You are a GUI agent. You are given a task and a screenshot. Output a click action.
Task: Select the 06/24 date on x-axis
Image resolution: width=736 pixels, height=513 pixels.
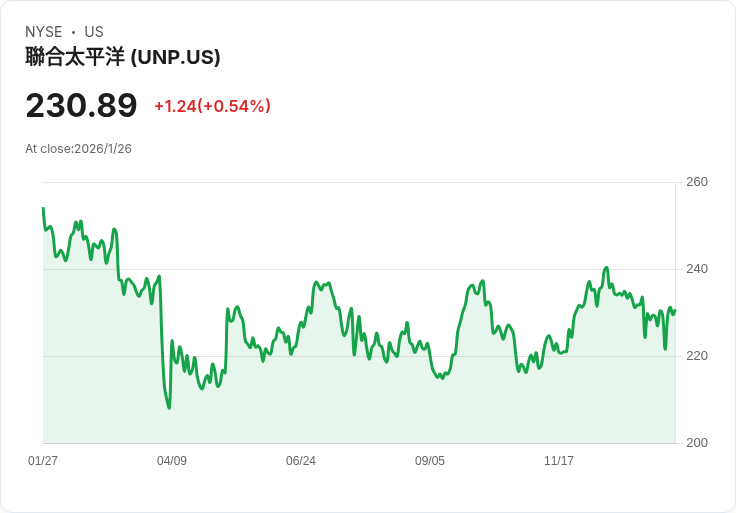tap(301, 461)
